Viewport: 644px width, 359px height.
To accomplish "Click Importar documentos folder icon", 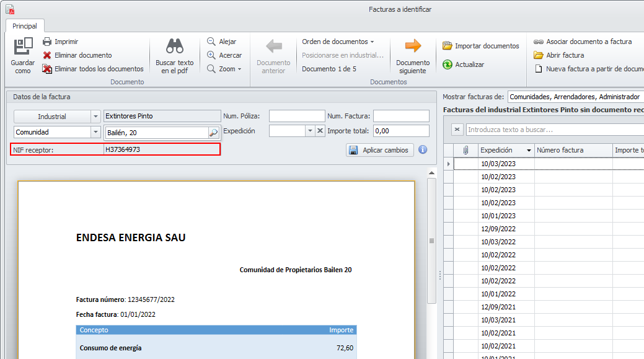I will tap(448, 46).
